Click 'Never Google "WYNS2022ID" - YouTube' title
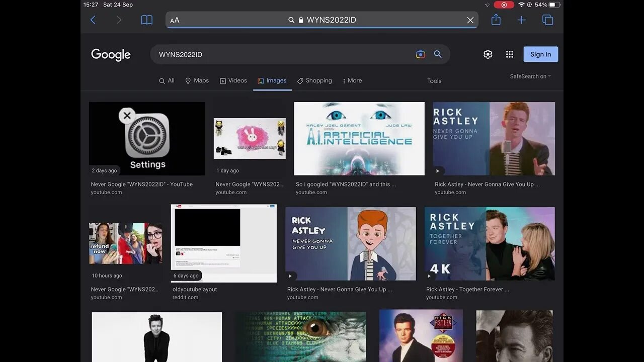Image resolution: width=644 pixels, height=362 pixels. point(142,185)
